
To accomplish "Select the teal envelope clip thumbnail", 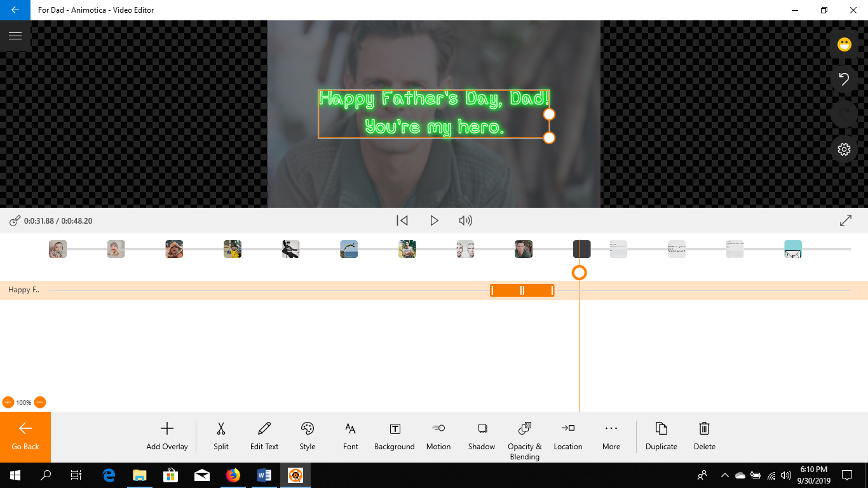I will 793,249.
